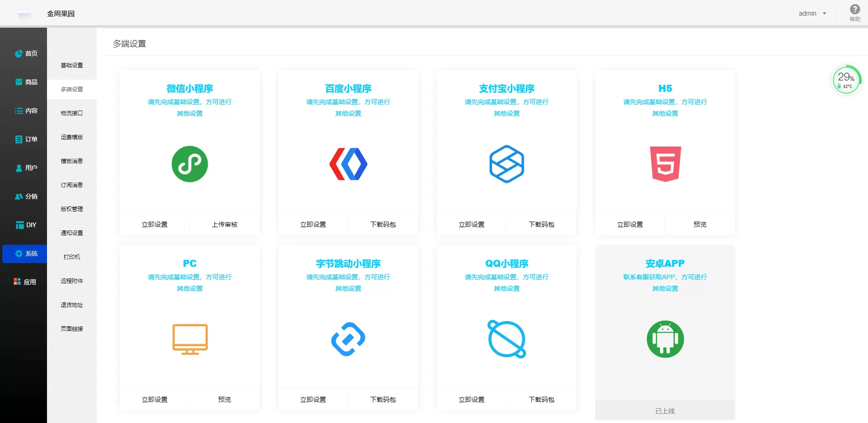Image resolution: width=868 pixels, height=423 pixels.
Task: Click the orange PC monitor icon
Action: pos(190,339)
